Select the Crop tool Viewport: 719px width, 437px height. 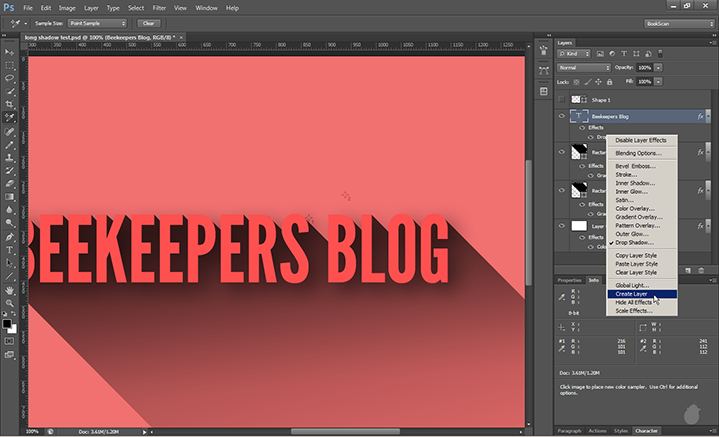click(x=10, y=104)
